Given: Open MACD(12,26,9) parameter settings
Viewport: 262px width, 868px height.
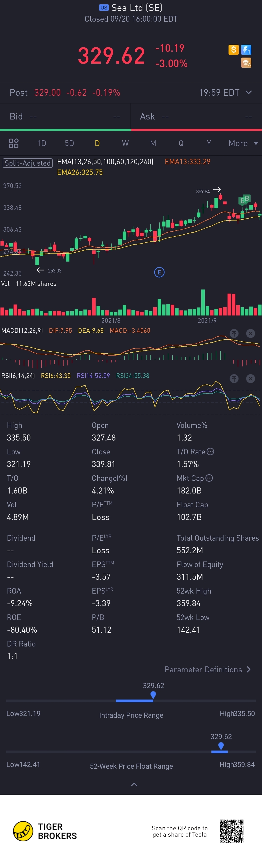Looking at the screenshot, I should point(22,331).
